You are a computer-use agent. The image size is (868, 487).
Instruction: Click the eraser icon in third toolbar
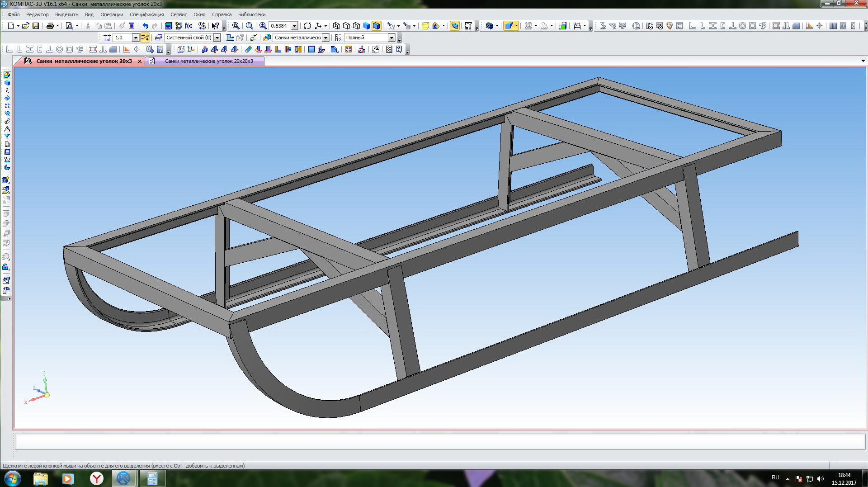248,49
